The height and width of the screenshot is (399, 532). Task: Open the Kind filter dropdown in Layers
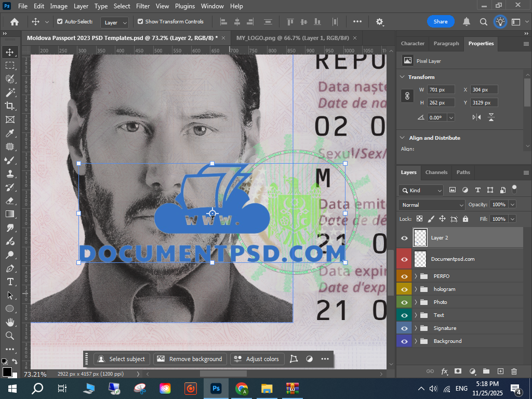tap(421, 190)
